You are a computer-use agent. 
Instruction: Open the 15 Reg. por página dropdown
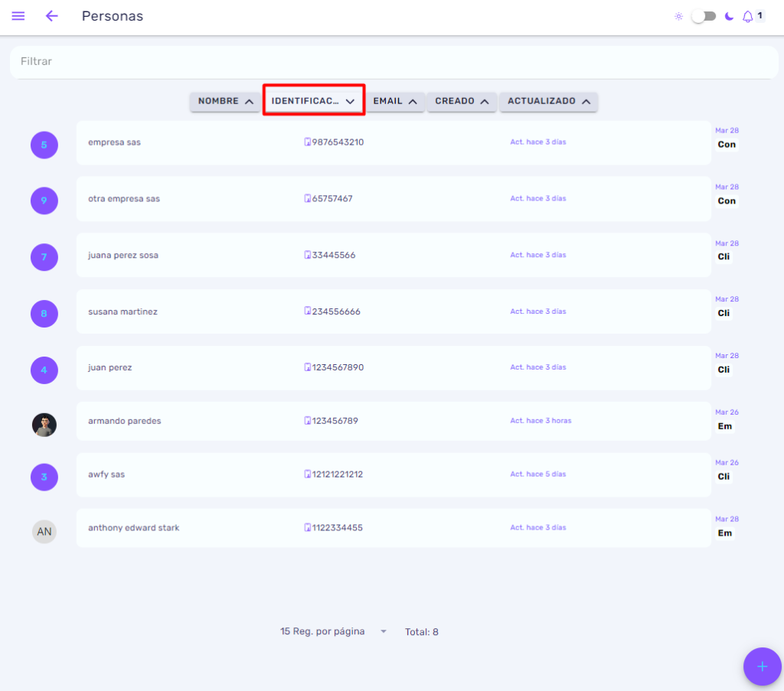click(334, 631)
